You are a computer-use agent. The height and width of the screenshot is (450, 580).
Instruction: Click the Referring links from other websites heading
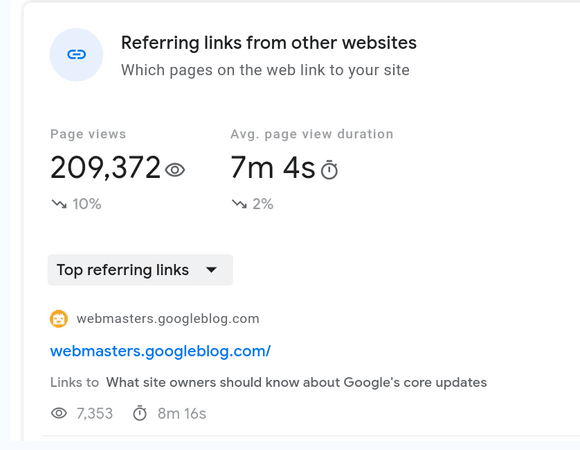click(269, 43)
